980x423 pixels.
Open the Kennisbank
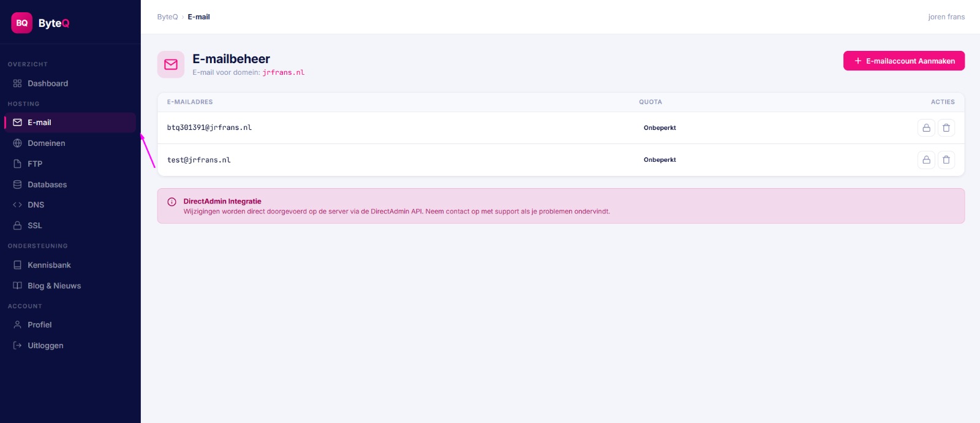pos(49,265)
